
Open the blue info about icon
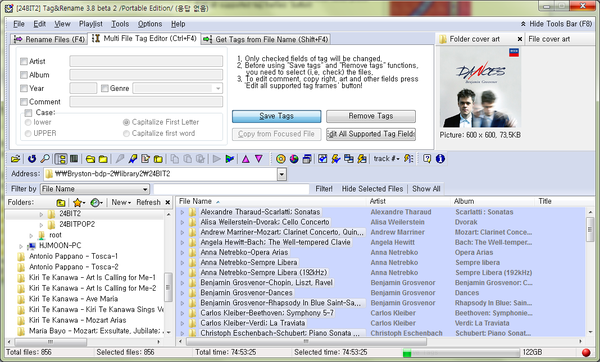tap(440, 159)
